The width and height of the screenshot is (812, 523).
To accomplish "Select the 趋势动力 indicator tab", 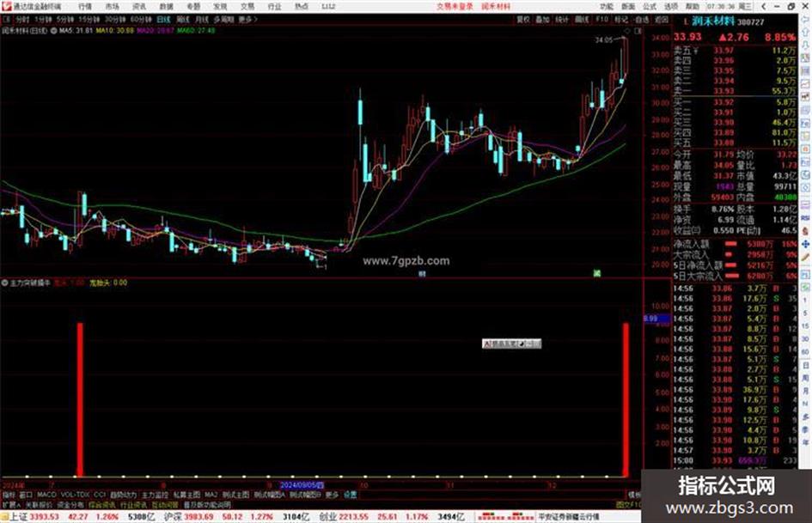I will pyautogui.click(x=123, y=495).
